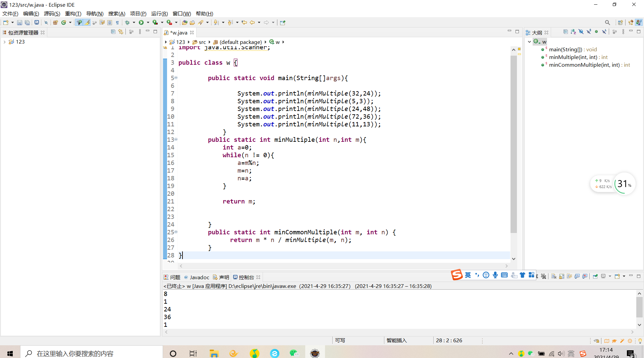Expand project 123 in Package Explorer

pos(4,42)
